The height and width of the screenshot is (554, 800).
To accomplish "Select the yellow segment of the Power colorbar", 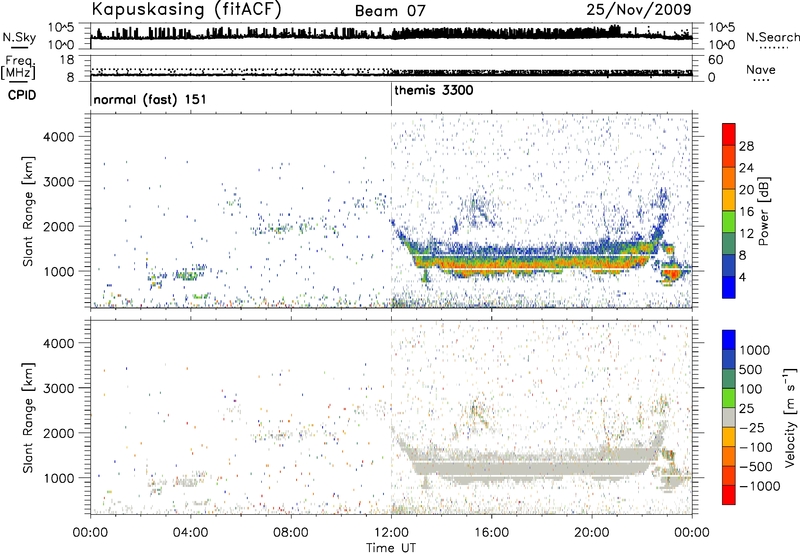I will point(729,199).
